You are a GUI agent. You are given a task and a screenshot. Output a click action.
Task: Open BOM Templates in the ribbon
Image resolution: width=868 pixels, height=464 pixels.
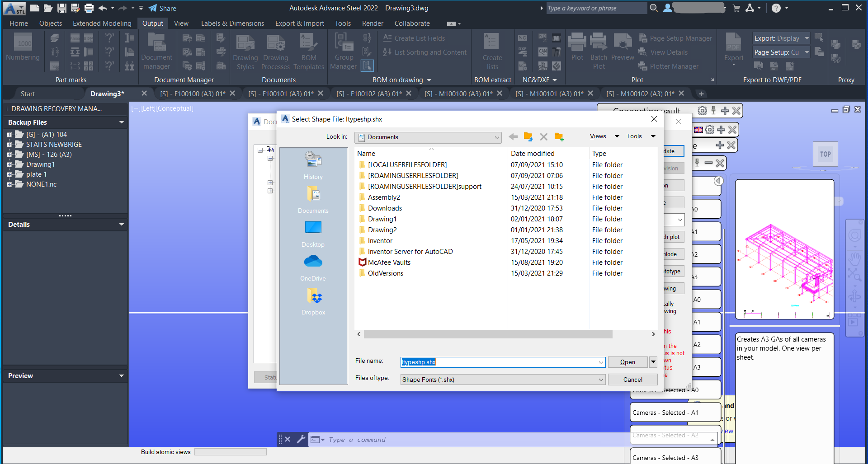[309, 52]
